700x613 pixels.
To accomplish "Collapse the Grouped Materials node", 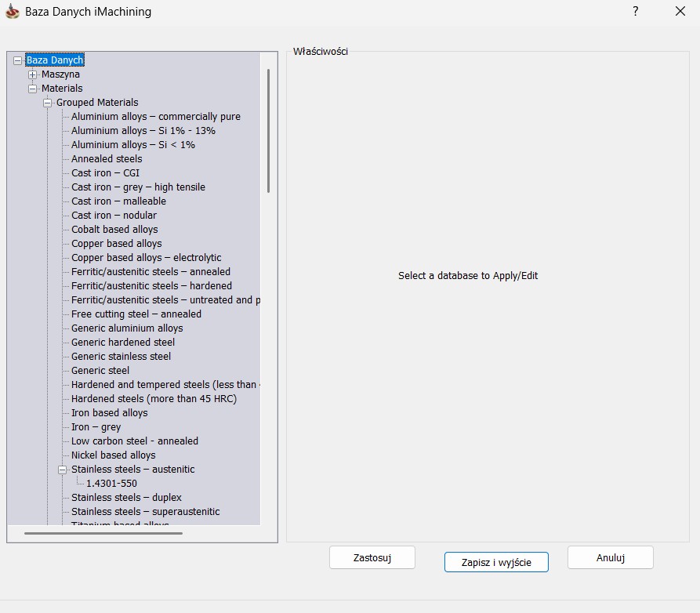I will pyautogui.click(x=47, y=103).
